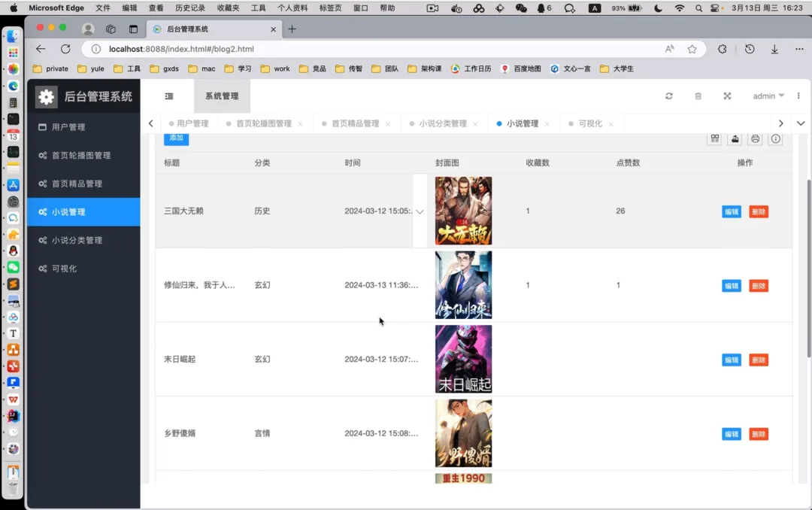
Task: Toggle fullscreen with the expand icon
Action: coord(727,96)
